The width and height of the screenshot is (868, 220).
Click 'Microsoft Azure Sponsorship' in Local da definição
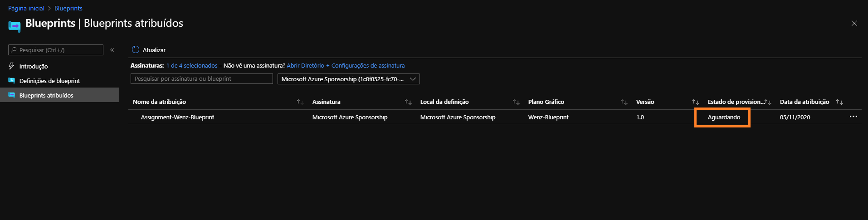(x=458, y=117)
